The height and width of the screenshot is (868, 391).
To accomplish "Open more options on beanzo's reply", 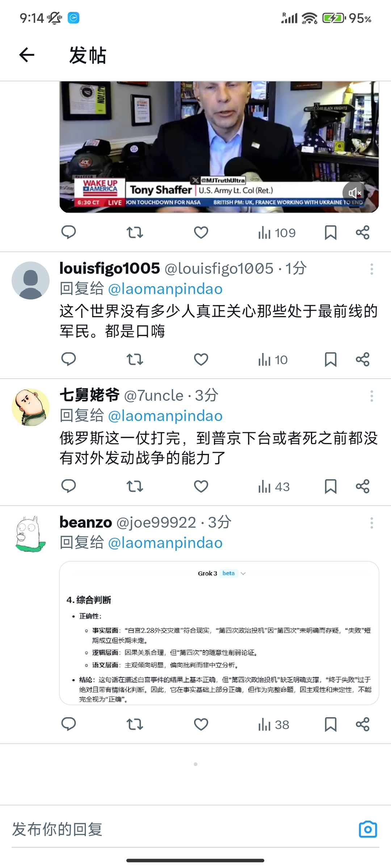I will (371, 523).
